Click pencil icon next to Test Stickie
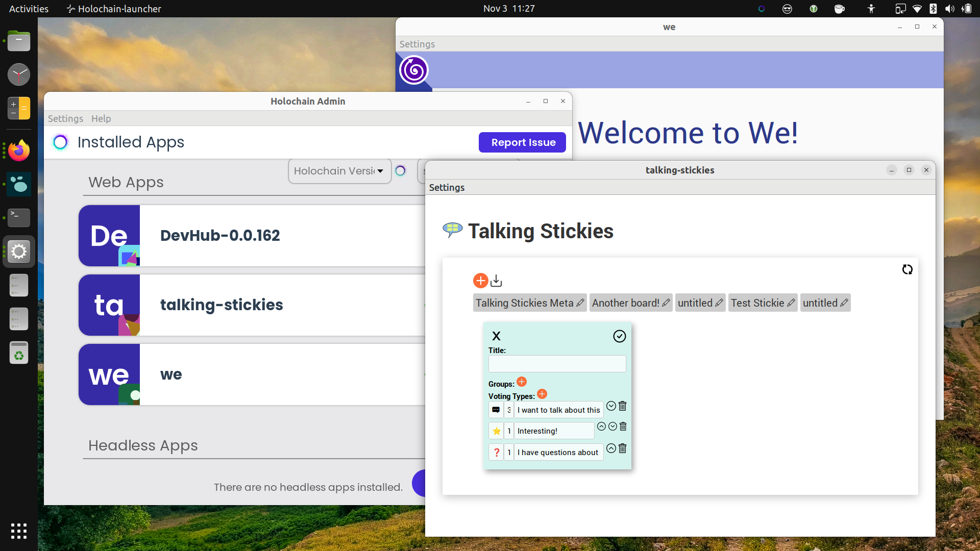 tap(791, 303)
